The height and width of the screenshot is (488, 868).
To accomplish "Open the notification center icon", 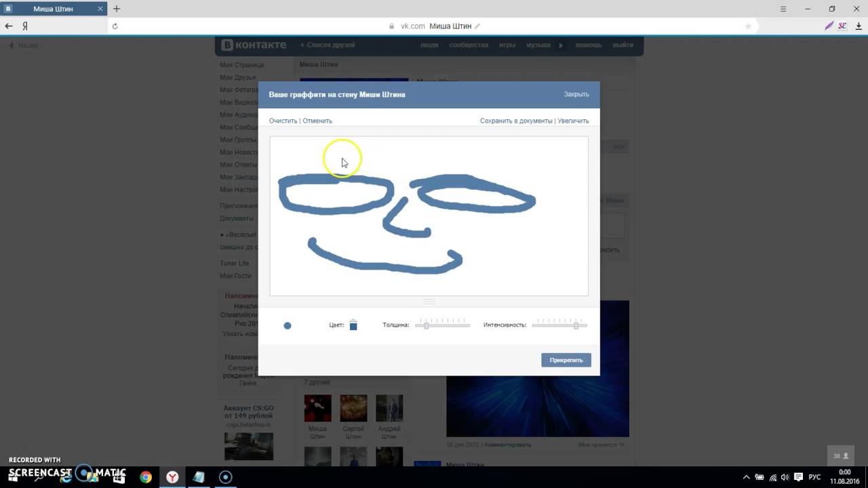I will pos(799,477).
